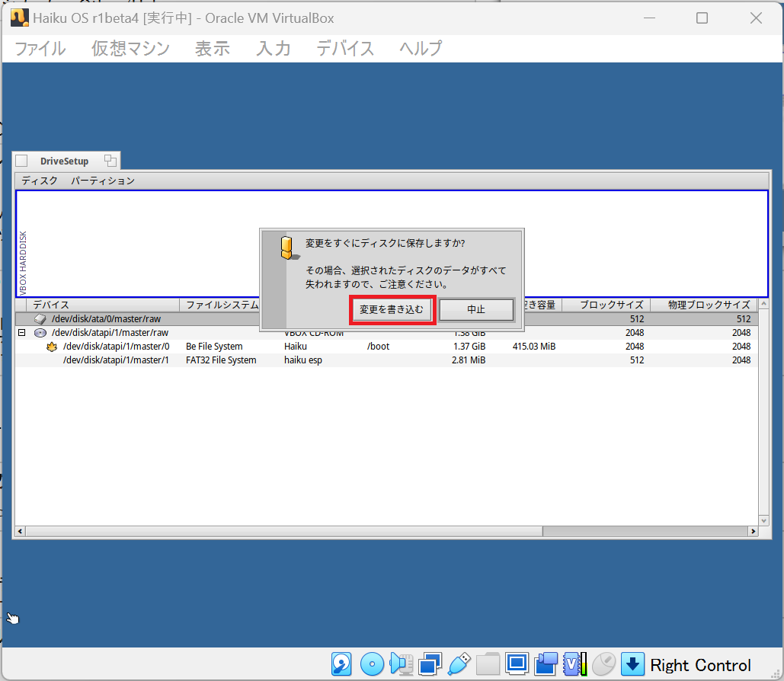The width and height of the screenshot is (784, 681).
Task: Open the 仮想マシン menu
Action: pyautogui.click(x=130, y=49)
